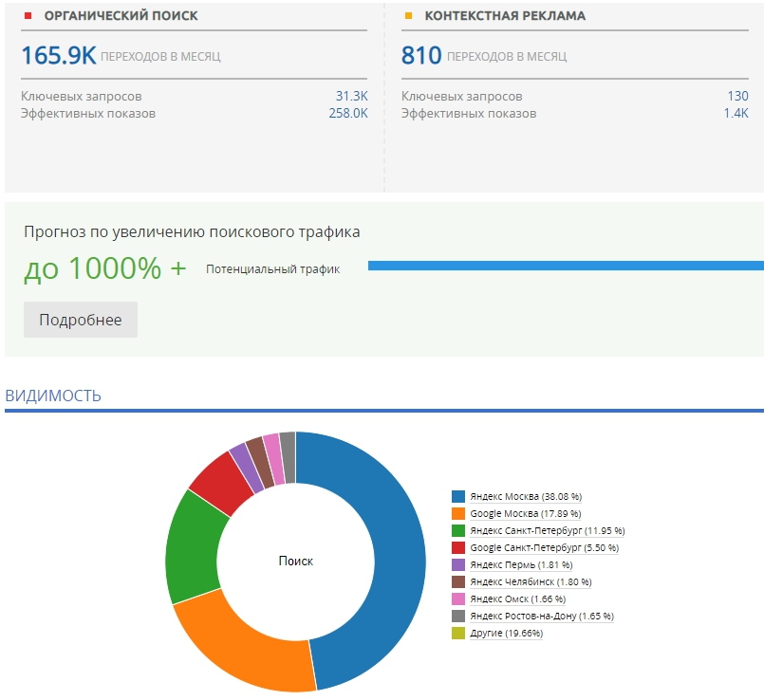Open organic effective impressions value 258.0K
The width and height of the screenshot is (764, 700).
coord(348,113)
